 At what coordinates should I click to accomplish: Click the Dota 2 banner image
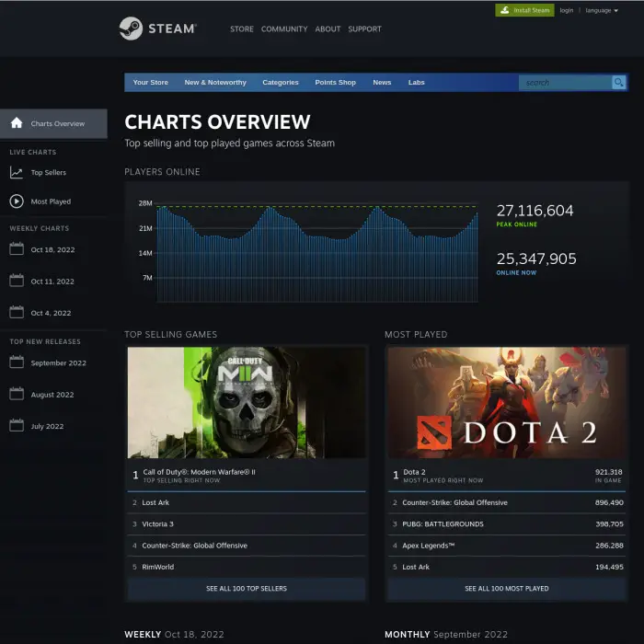pos(506,403)
